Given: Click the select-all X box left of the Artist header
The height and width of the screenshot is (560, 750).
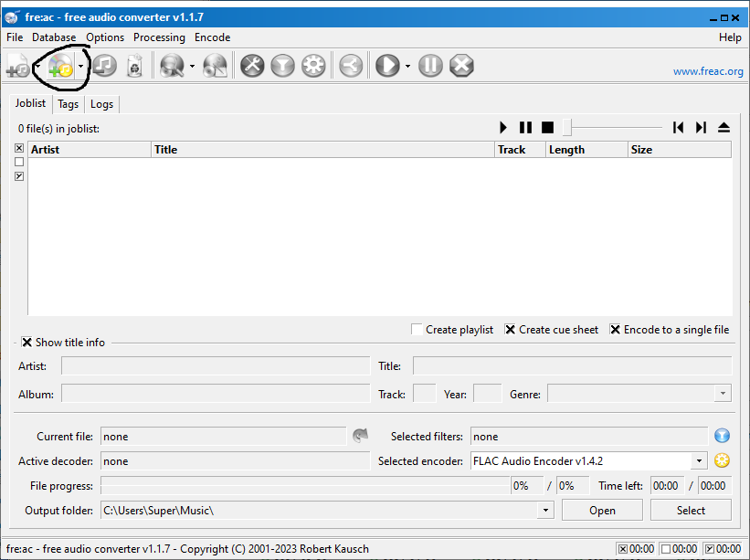Looking at the screenshot, I should pyautogui.click(x=19, y=148).
